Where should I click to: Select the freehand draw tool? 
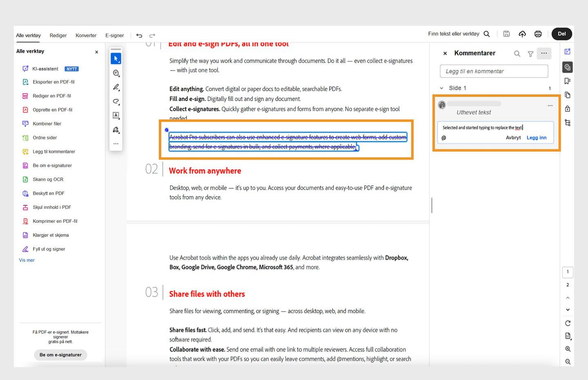coord(116,101)
